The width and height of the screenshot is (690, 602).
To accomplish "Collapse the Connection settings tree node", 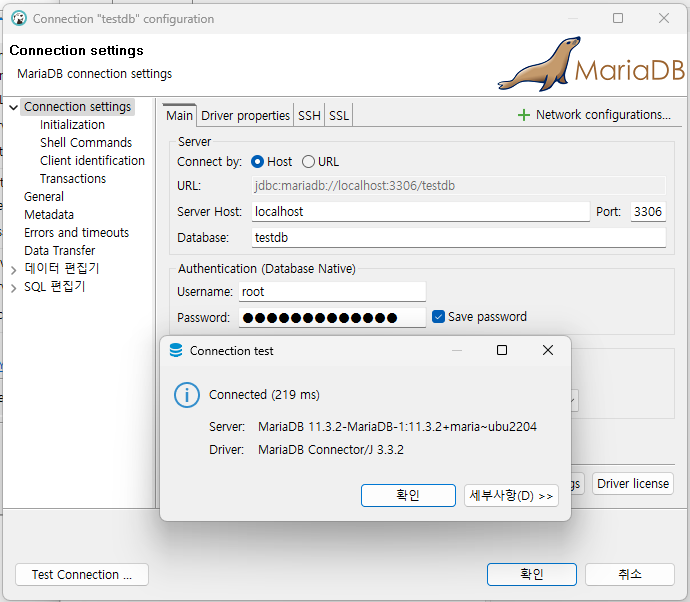I will (14, 107).
